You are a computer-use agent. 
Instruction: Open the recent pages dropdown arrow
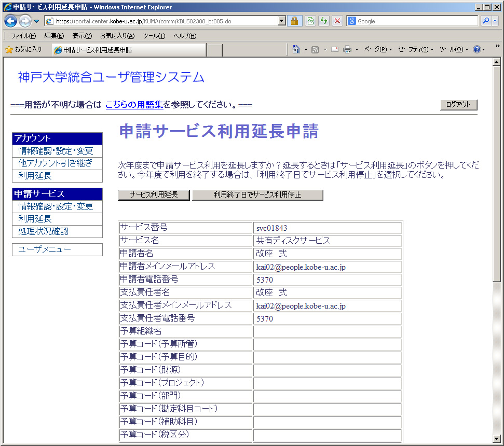click(37, 21)
